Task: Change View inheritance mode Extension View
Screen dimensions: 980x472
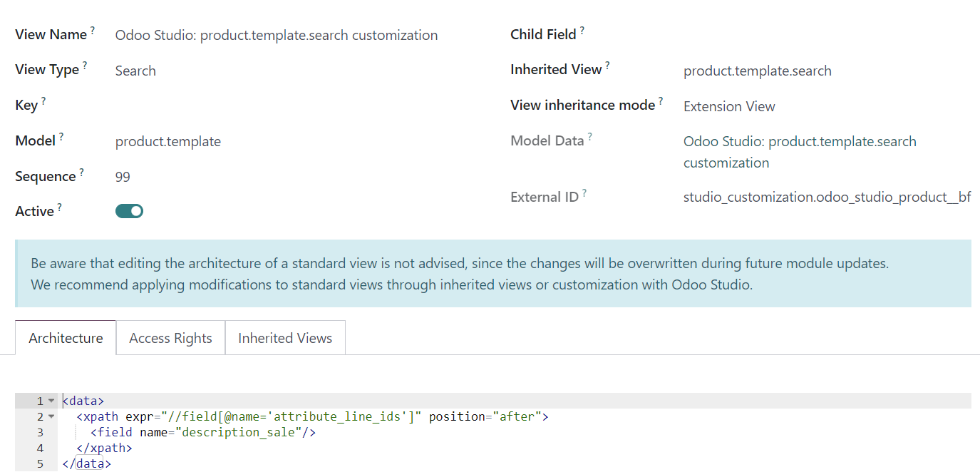Action: [x=729, y=106]
